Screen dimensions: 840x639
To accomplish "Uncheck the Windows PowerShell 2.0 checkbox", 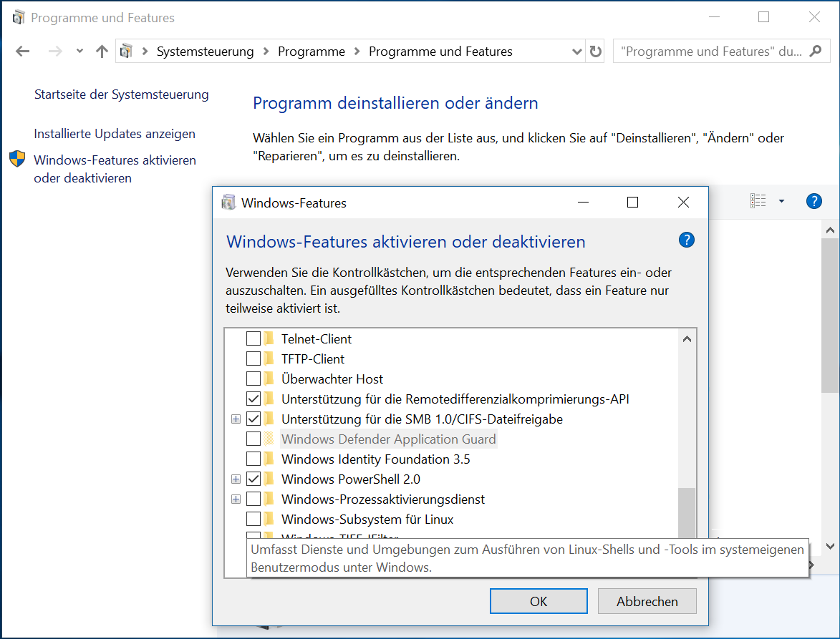I will click(x=254, y=479).
